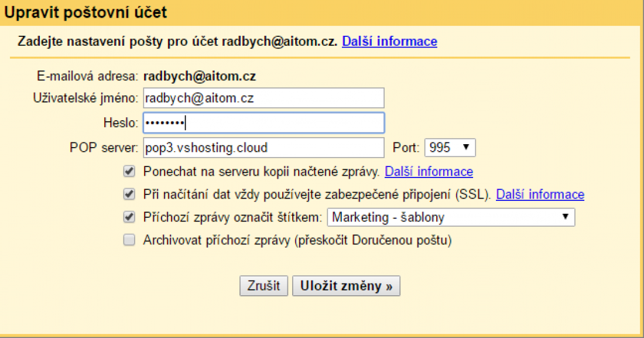Open Další informace link after server copy option
644x338 pixels.
click(429, 172)
